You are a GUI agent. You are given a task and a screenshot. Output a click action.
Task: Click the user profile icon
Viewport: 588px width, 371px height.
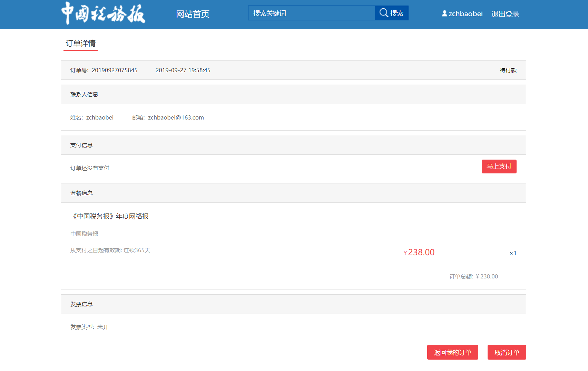[x=444, y=13]
